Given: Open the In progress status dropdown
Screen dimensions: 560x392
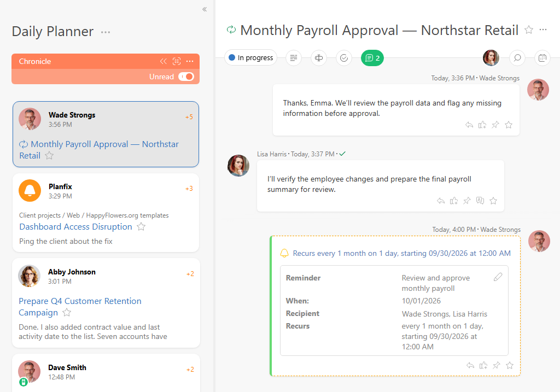Looking at the screenshot, I should click(x=250, y=57).
